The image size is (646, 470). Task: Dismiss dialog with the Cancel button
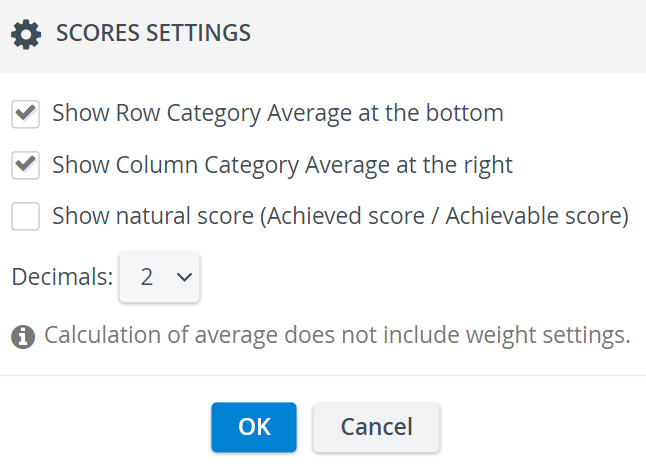point(377,427)
